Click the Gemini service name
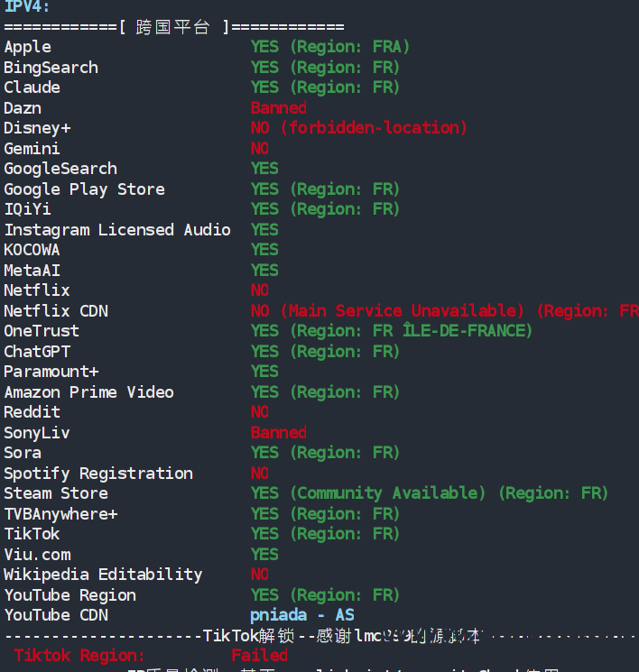The width and height of the screenshot is (639, 672). (32, 149)
